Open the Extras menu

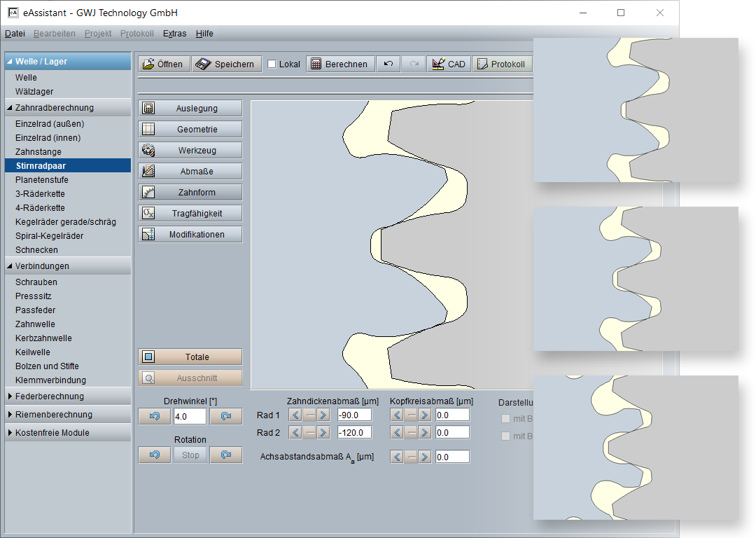(174, 34)
